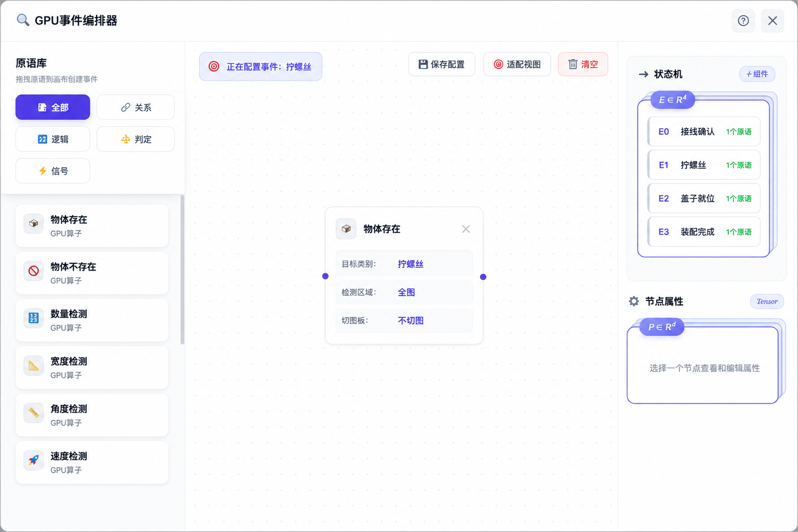Click the 数量检测 number icon
Screen dimensions: 798x532
[34, 318]
